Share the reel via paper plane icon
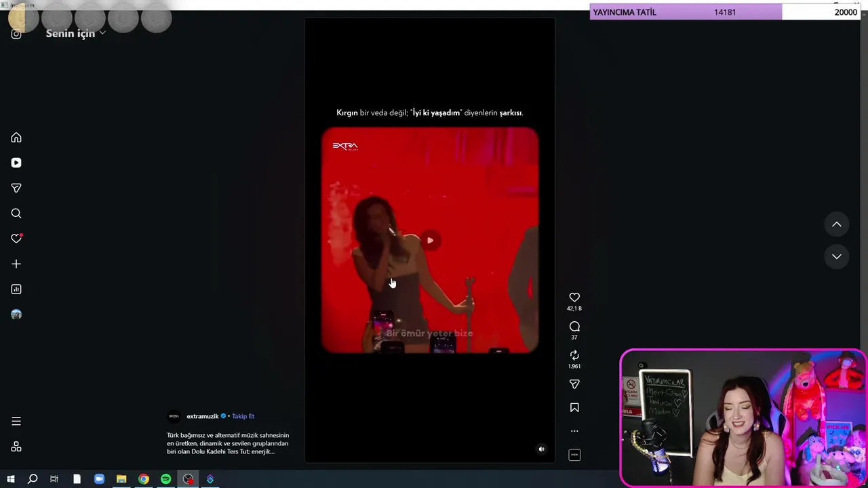The height and width of the screenshot is (488, 868). (574, 384)
